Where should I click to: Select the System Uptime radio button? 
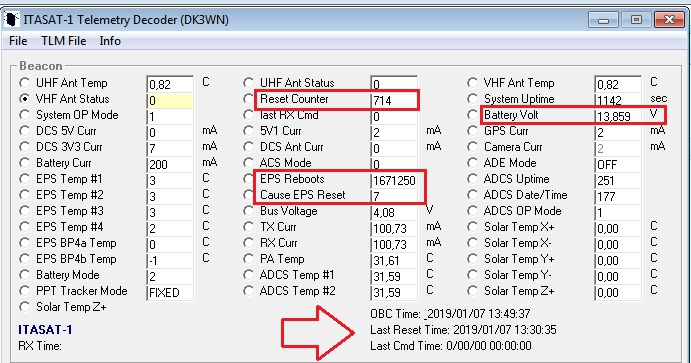(472, 99)
